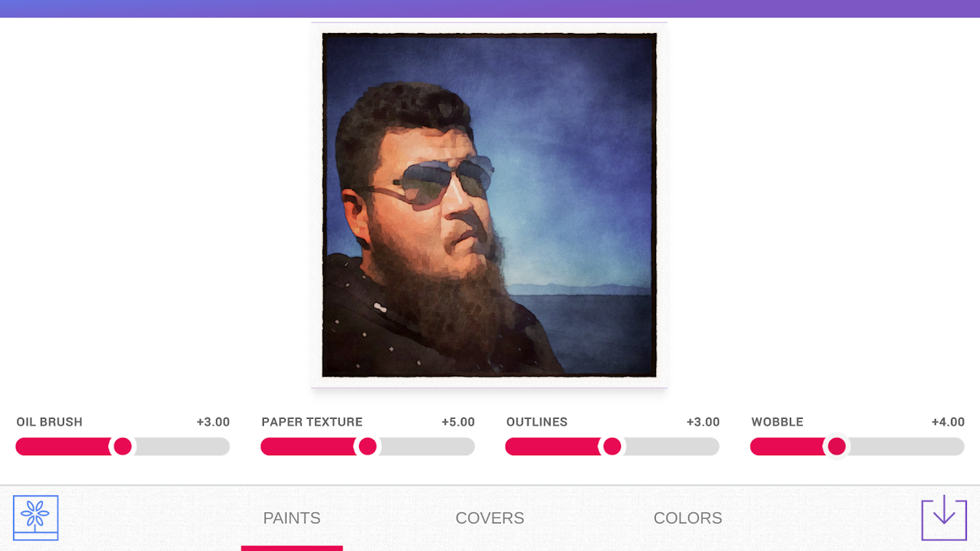Click the OIL BRUSH label text
This screenshot has width=980, height=551.
(x=50, y=422)
